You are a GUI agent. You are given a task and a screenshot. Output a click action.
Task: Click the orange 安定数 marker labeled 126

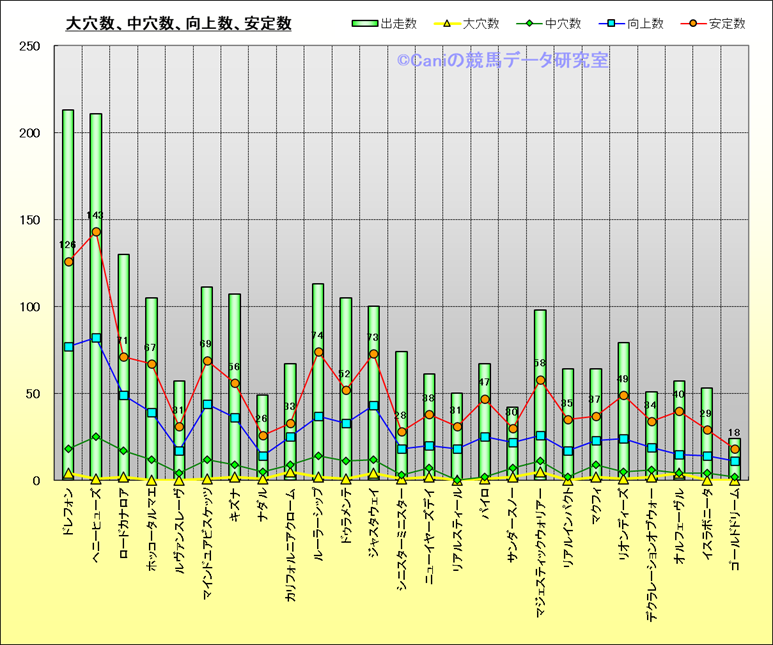pyautogui.click(x=68, y=262)
